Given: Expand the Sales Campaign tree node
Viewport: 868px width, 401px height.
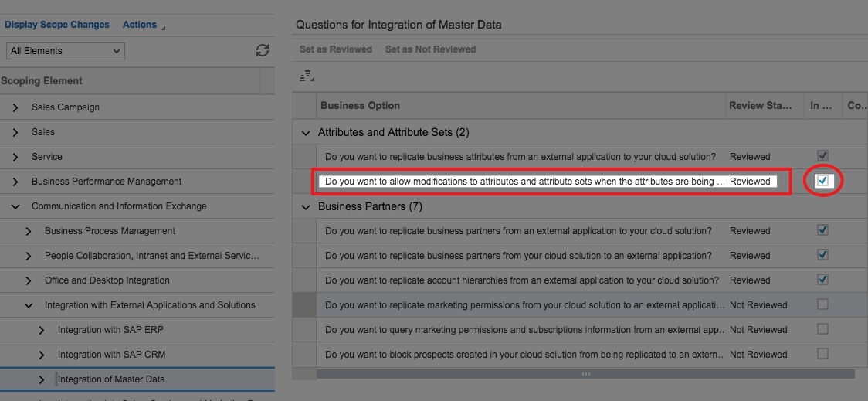Looking at the screenshot, I should point(15,107).
